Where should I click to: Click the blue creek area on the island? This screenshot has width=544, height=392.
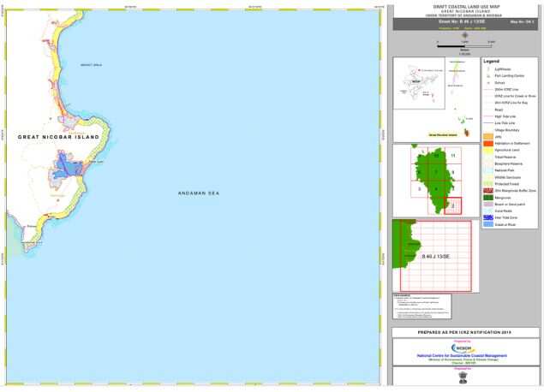point(69,168)
